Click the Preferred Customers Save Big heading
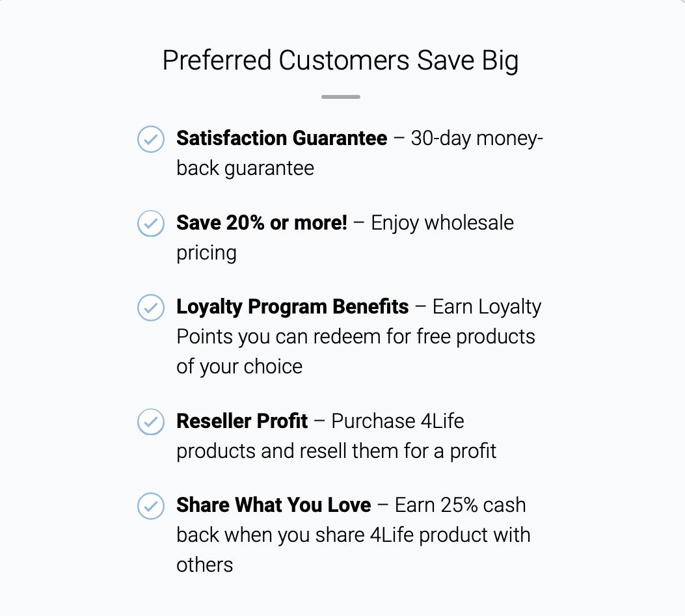Image resolution: width=685 pixels, height=616 pixels. [340, 60]
